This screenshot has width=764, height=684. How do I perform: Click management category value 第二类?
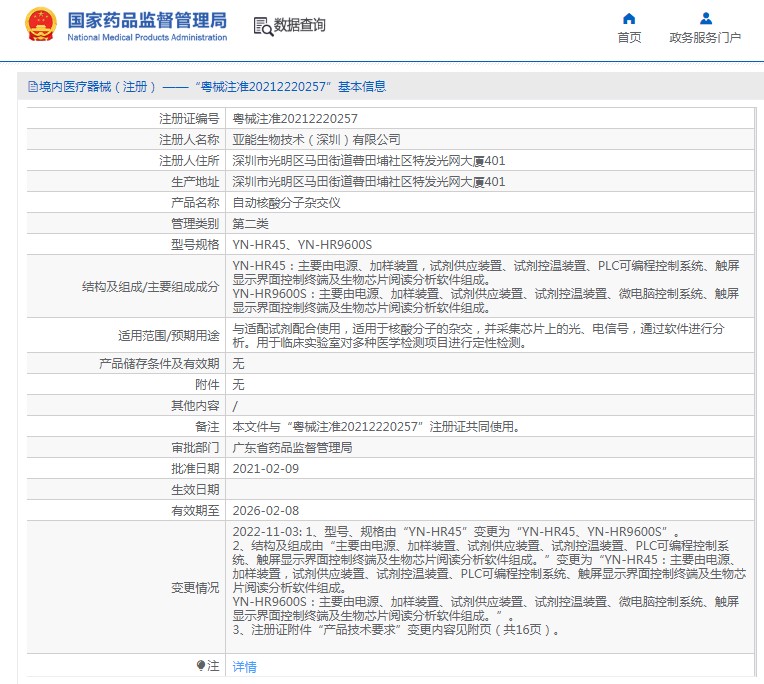[x=252, y=223]
